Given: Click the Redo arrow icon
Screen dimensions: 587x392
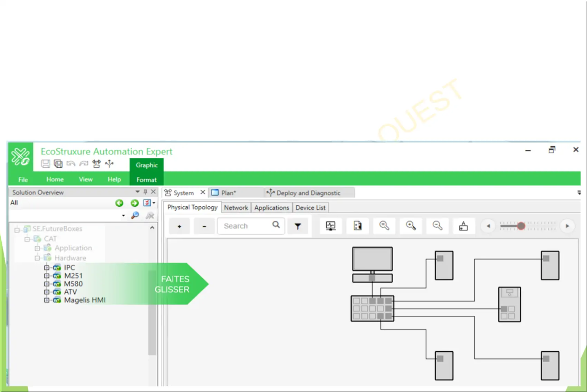Looking at the screenshot, I should [84, 164].
